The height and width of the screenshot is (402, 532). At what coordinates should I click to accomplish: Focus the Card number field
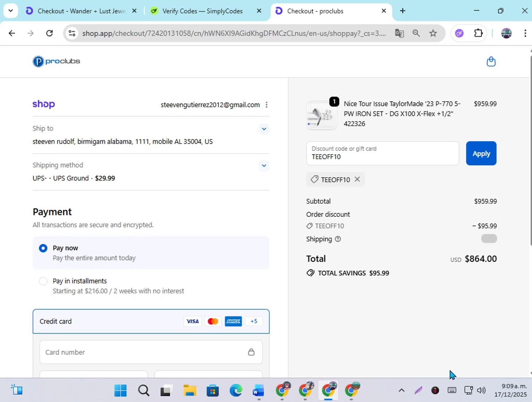pyautogui.click(x=151, y=352)
